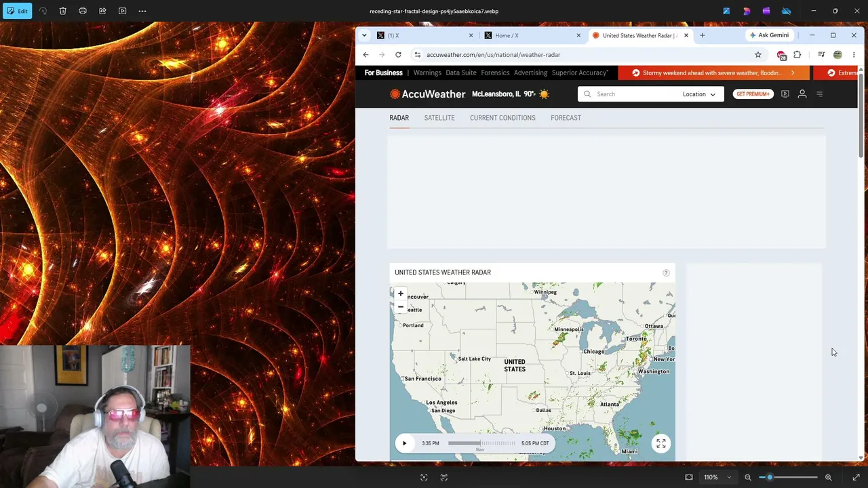Viewport: 868px width, 488px height.
Task: View site information icon in address bar
Action: tap(418, 55)
